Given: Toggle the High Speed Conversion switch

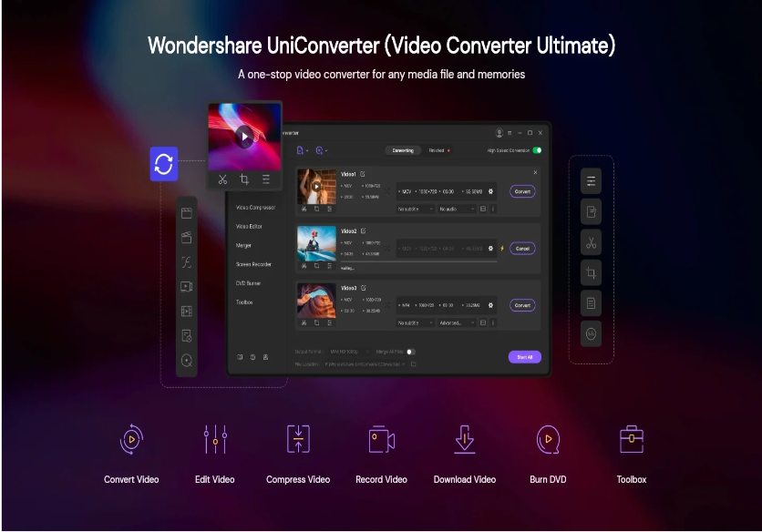Looking at the screenshot, I should coord(537,150).
